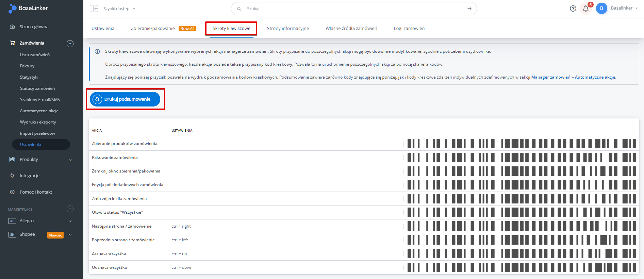This screenshot has width=644, height=279.
Task: Click 'Otwórz status "Wszystkie"' action
Action: 117,212
